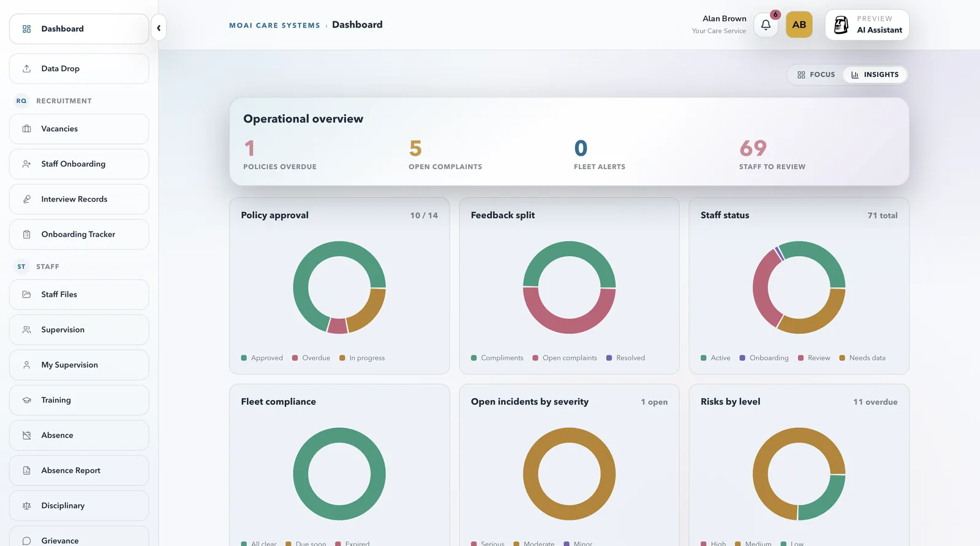This screenshot has height=546, width=980.
Task: Click the MOAI CARE SYSTEMS breadcrumb
Action: pyautogui.click(x=274, y=26)
